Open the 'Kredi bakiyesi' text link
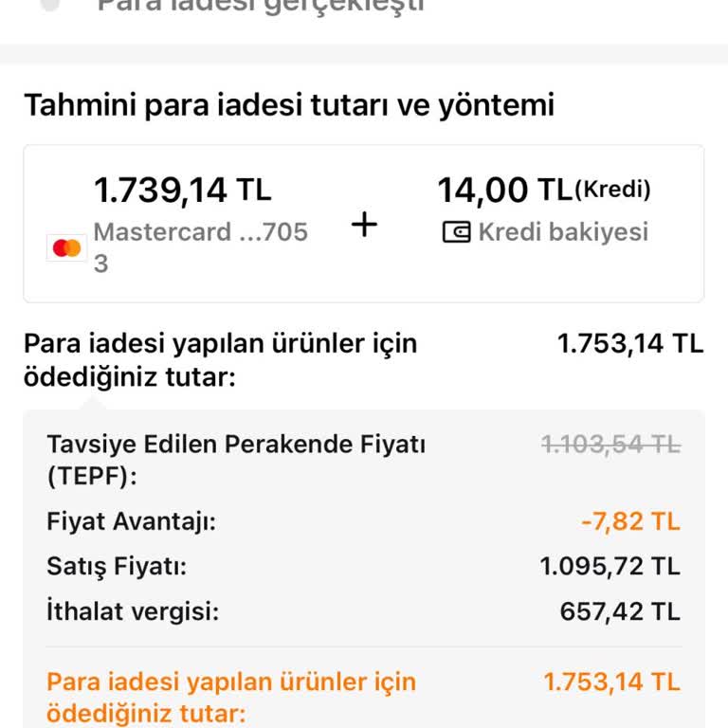The height and width of the screenshot is (728, 728). 563,232
